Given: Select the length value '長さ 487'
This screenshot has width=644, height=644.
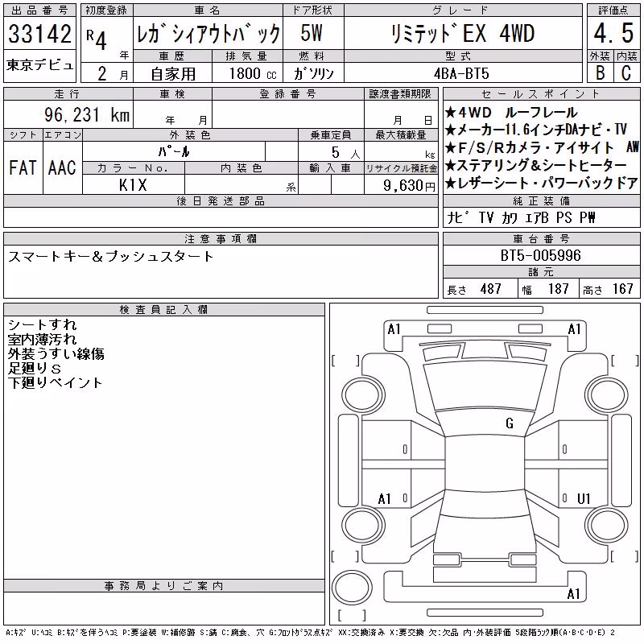Looking at the screenshot, I should pyautogui.click(x=474, y=289).
